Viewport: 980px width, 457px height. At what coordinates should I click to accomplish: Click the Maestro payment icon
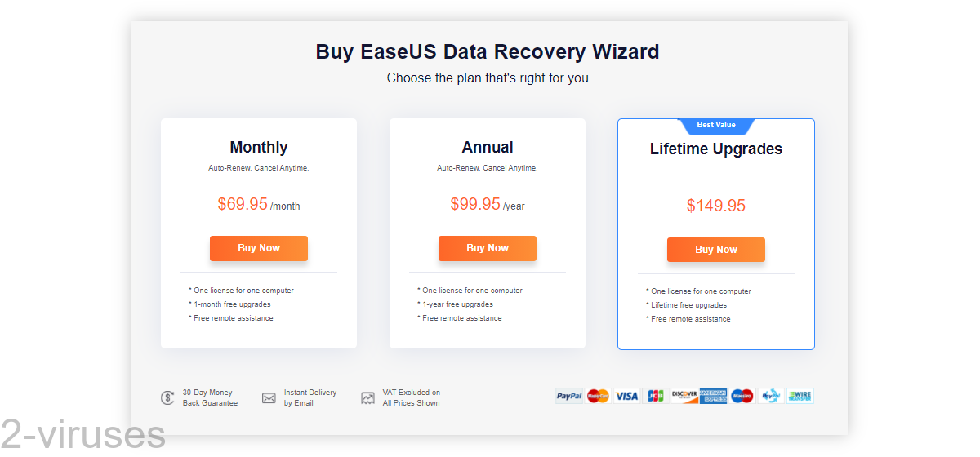point(742,396)
